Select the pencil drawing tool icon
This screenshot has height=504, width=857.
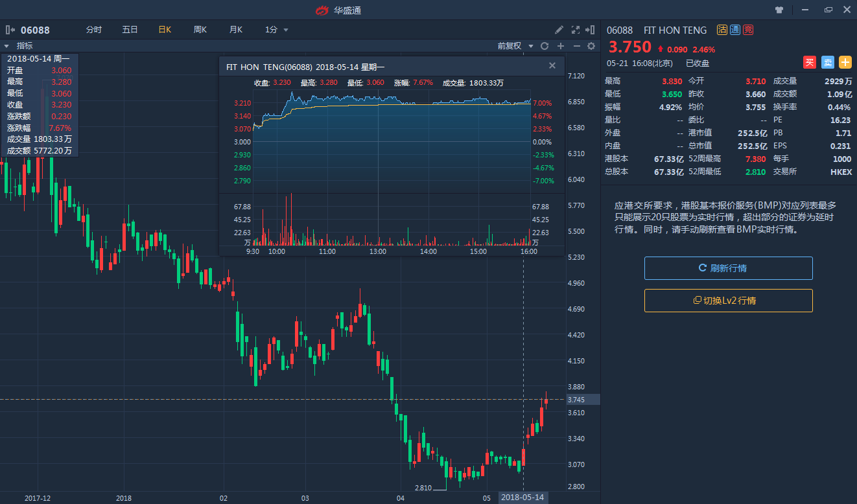click(x=559, y=30)
